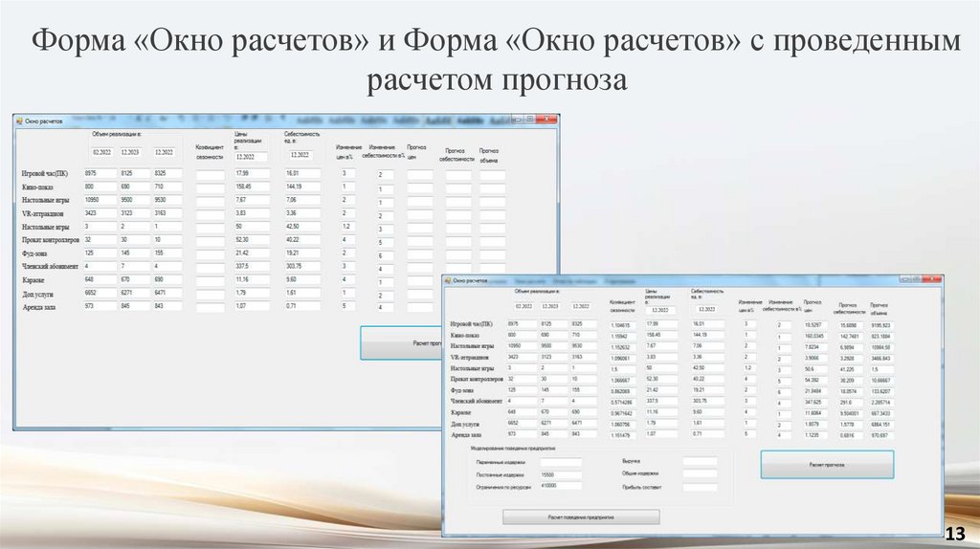Click the app icon in back window title bar
980x549 pixels.
(x=19, y=121)
